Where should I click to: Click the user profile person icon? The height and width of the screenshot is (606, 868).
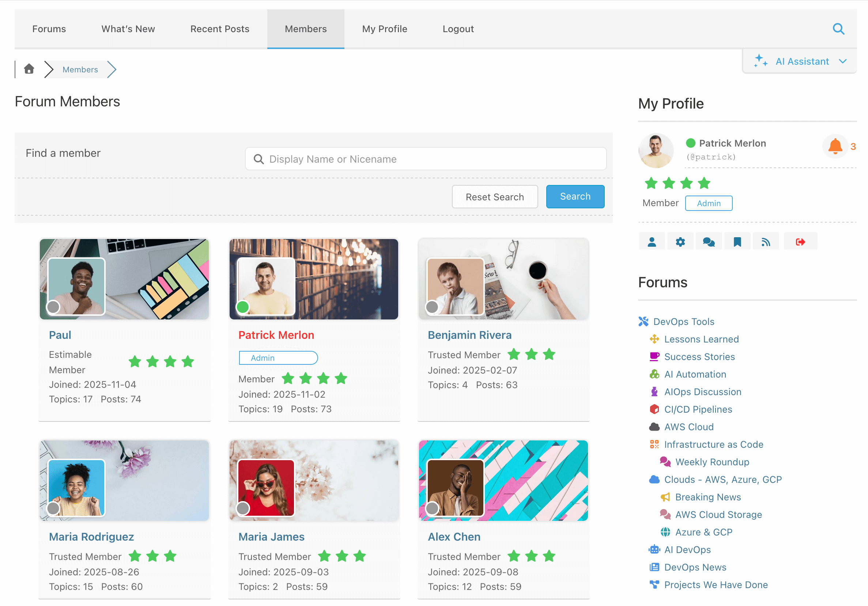pos(652,241)
